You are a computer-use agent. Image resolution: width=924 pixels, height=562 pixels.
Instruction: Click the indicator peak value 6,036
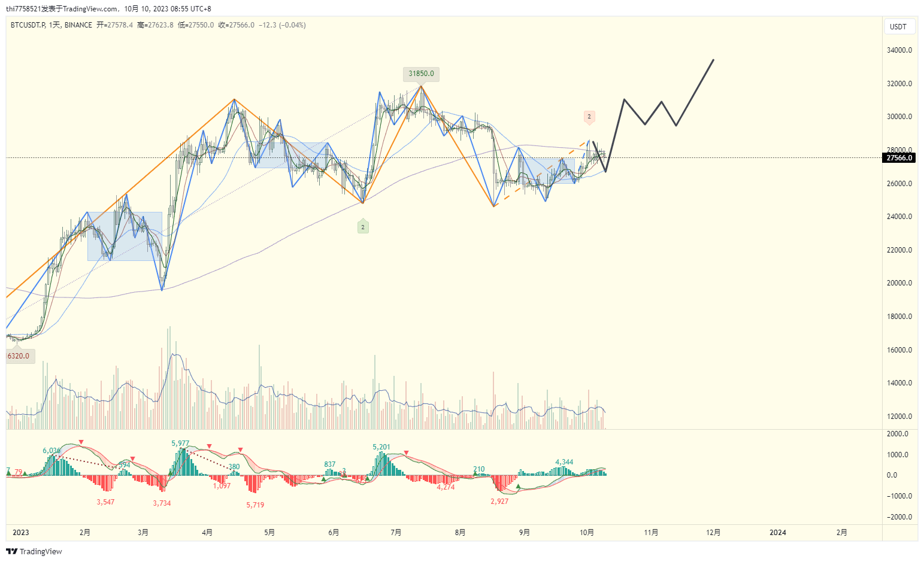click(51, 451)
